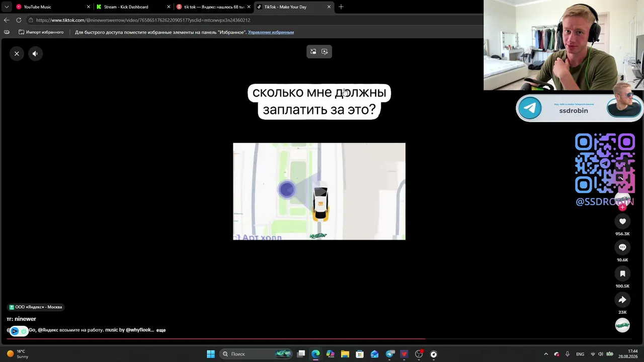Expand the caption with еще

[x=161, y=330]
